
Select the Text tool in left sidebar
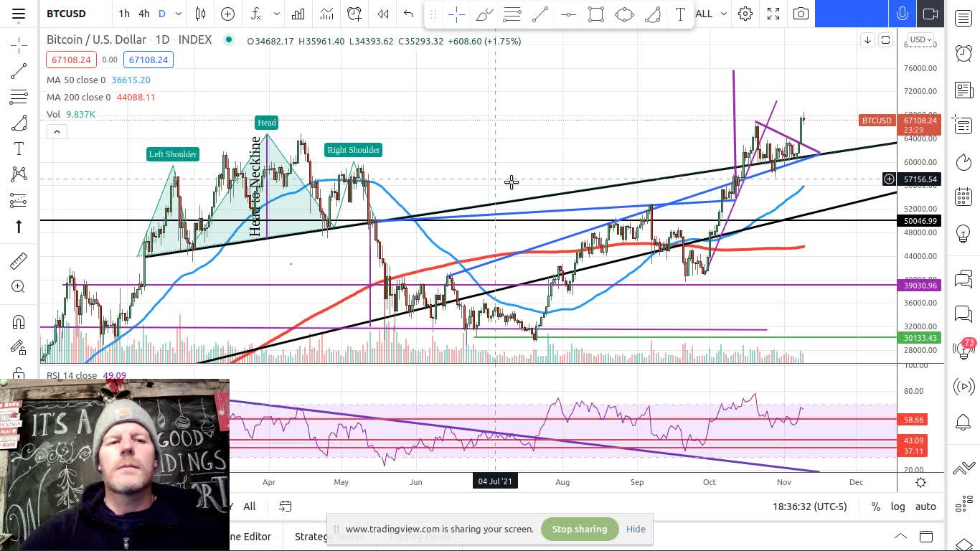19,149
